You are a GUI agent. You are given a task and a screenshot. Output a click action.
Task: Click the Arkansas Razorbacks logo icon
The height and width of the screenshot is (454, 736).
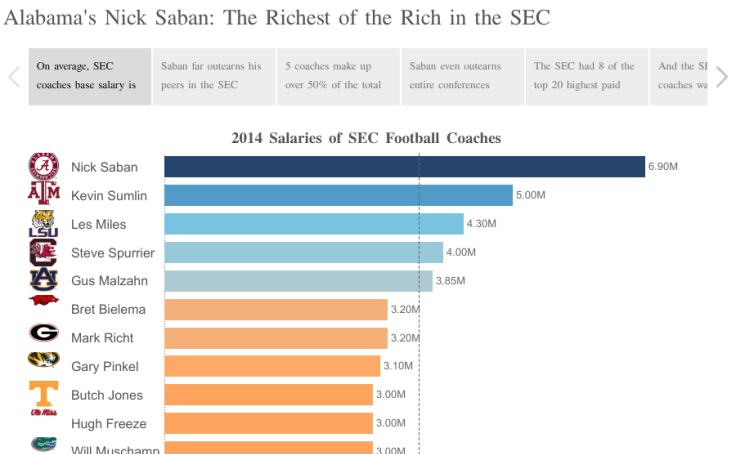coord(43,300)
